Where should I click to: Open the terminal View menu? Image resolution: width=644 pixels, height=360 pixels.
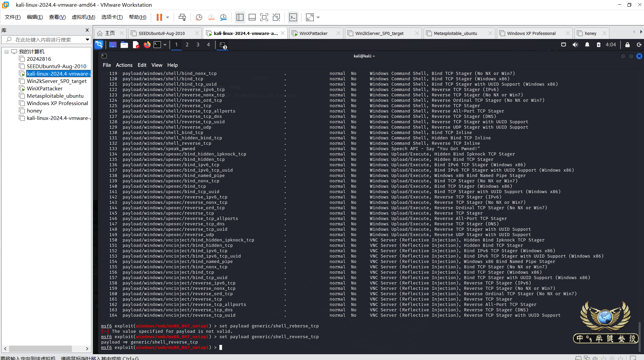pos(157,65)
